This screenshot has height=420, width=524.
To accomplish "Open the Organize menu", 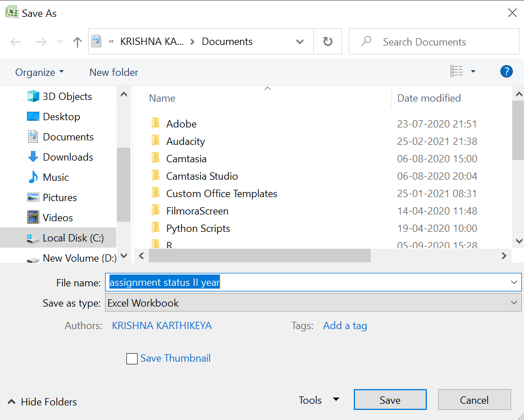I will point(39,72).
